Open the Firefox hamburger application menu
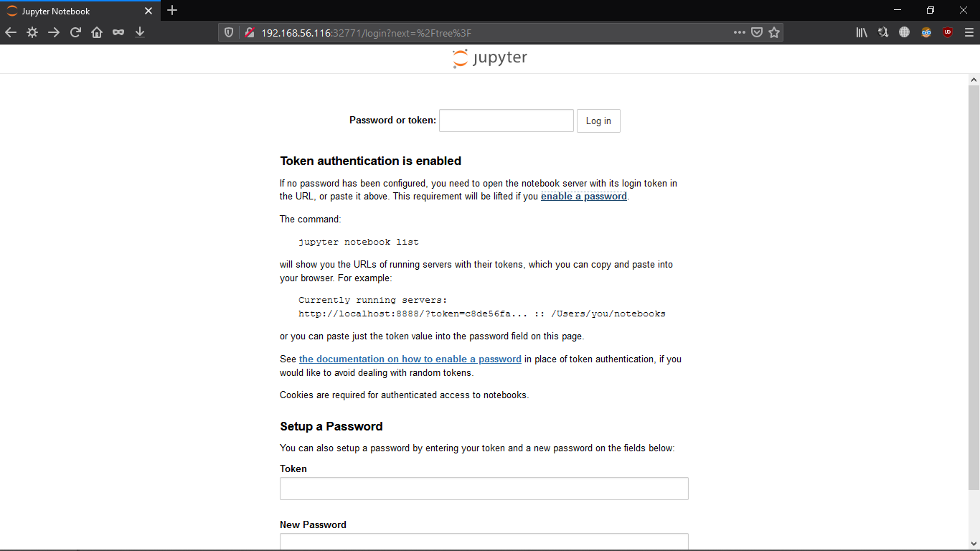Image resolution: width=980 pixels, height=551 pixels. 969,32
